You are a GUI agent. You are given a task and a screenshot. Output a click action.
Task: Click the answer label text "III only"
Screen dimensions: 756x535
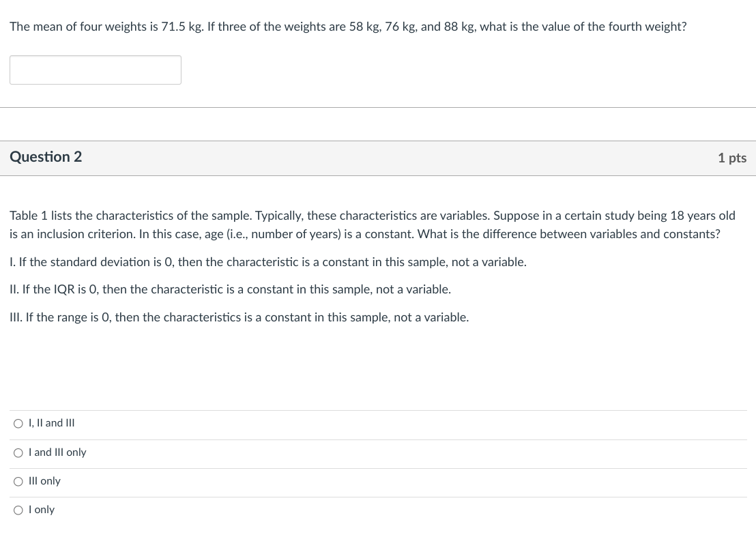point(44,481)
